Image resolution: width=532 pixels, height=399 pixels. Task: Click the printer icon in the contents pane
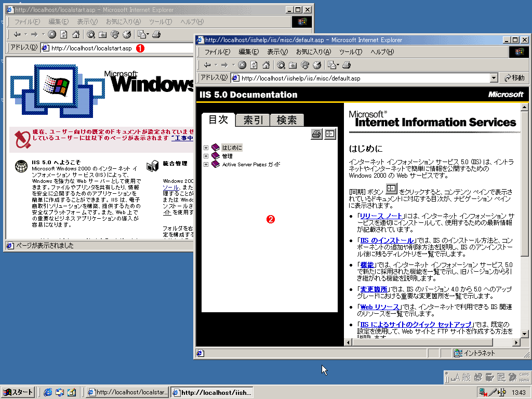tap(316, 134)
